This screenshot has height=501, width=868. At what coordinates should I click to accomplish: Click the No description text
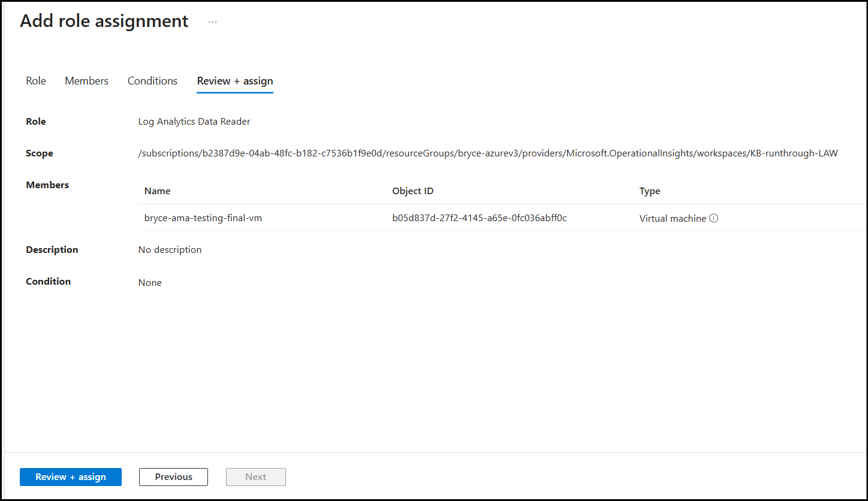pos(170,250)
